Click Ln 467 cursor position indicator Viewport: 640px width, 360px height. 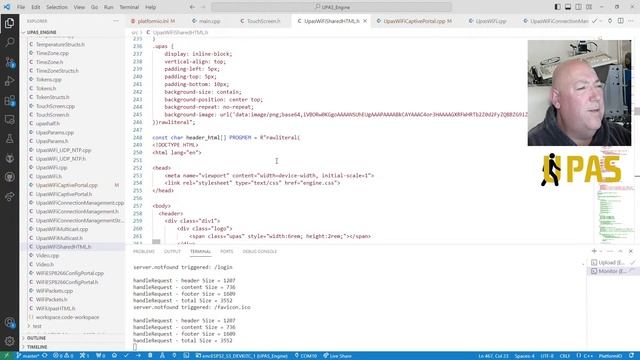pos(493,356)
